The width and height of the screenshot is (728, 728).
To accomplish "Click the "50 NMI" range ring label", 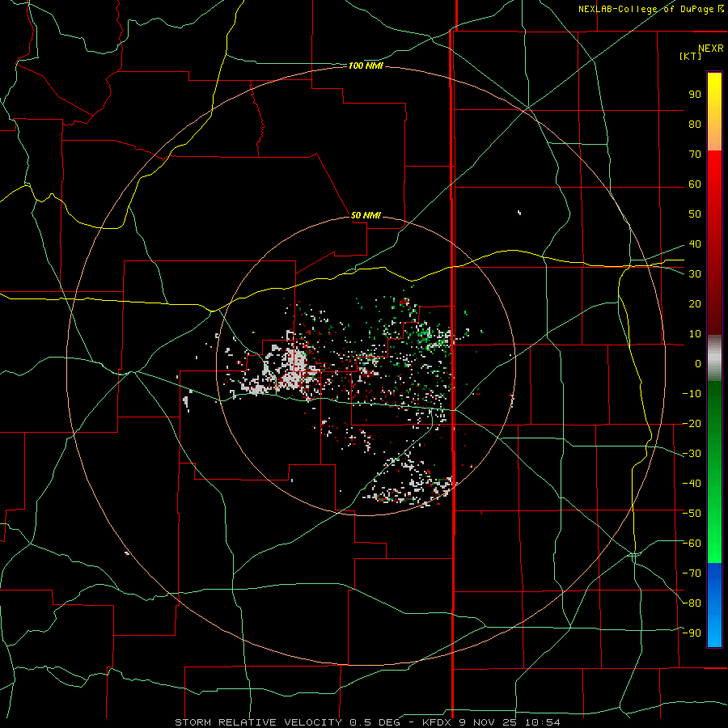I will pyautogui.click(x=366, y=215).
